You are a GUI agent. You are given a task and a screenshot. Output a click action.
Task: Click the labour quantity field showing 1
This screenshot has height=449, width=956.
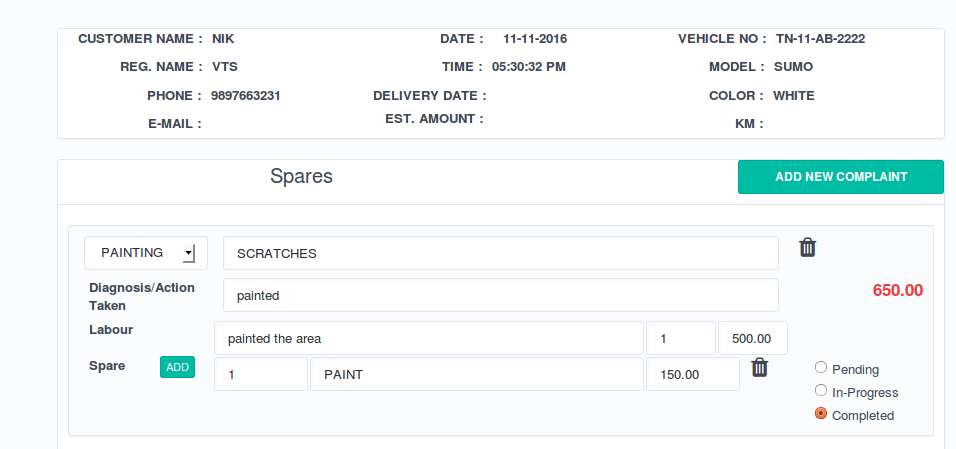(681, 338)
